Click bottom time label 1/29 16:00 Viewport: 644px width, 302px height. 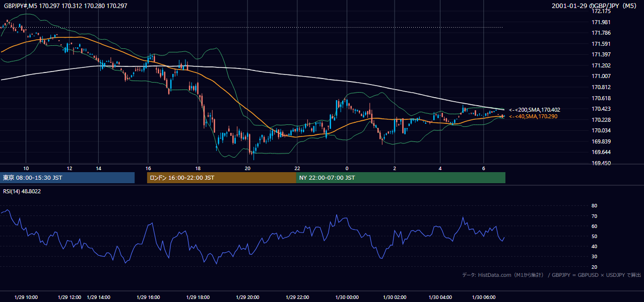(148, 297)
